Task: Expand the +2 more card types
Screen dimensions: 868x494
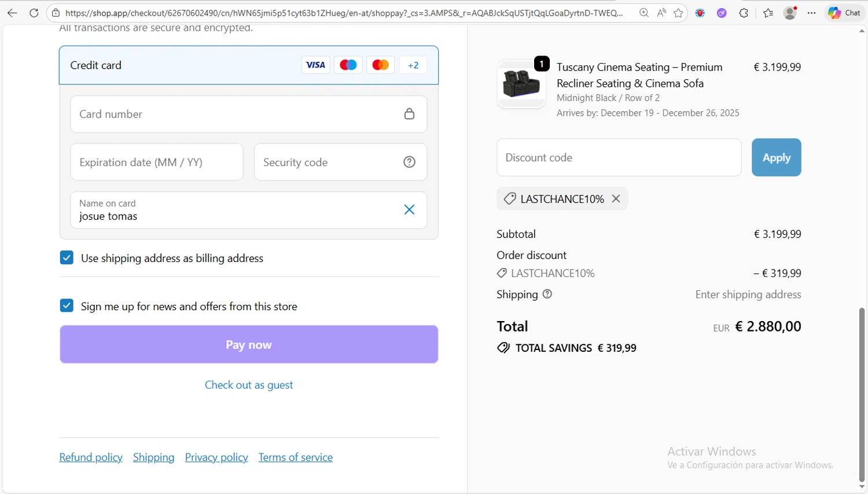Action: click(413, 65)
